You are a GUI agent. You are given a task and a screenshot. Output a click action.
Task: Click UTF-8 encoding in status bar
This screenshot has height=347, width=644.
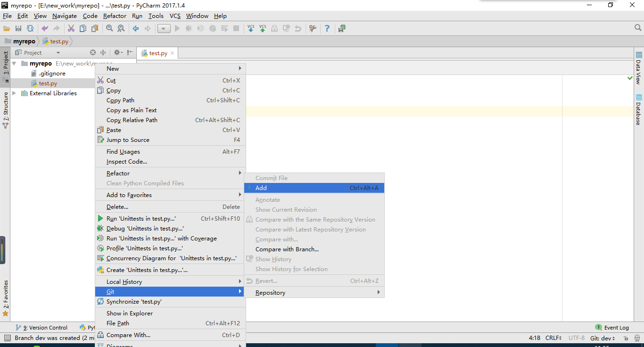click(577, 338)
